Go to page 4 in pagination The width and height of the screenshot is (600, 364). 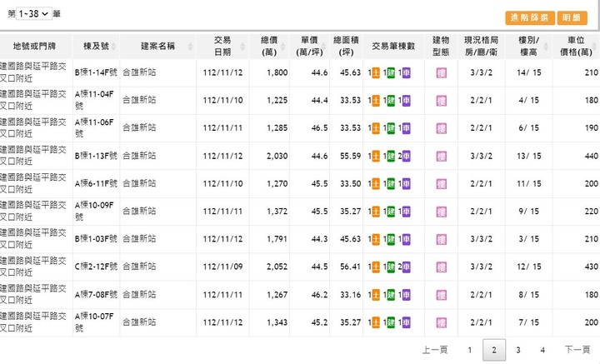(x=542, y=350)
